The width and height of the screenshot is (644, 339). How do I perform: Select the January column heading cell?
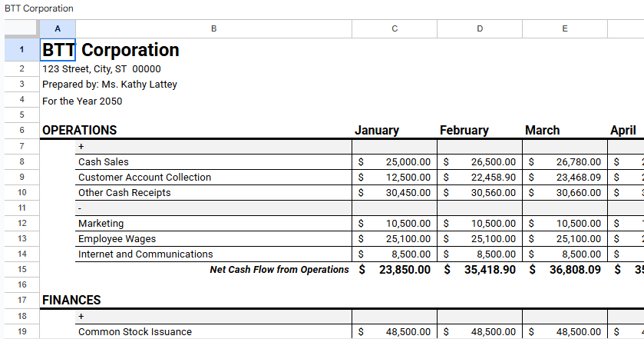[377, 131]
